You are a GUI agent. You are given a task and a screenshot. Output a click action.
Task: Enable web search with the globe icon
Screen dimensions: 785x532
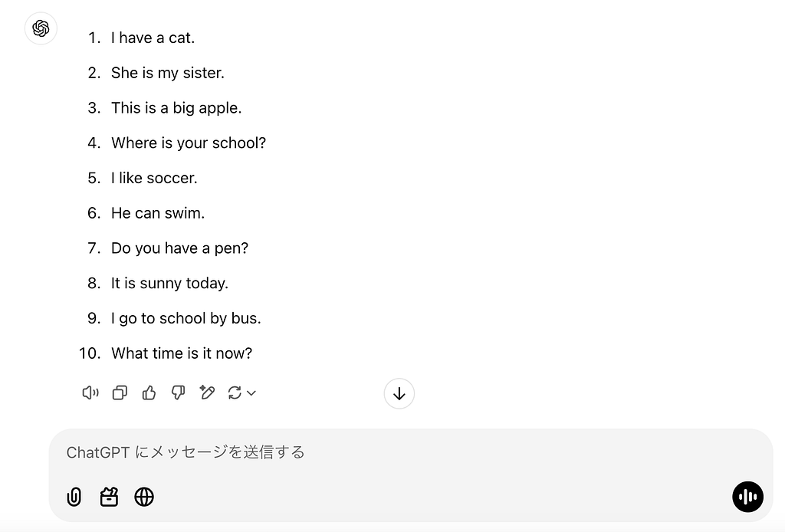point(144,497)
